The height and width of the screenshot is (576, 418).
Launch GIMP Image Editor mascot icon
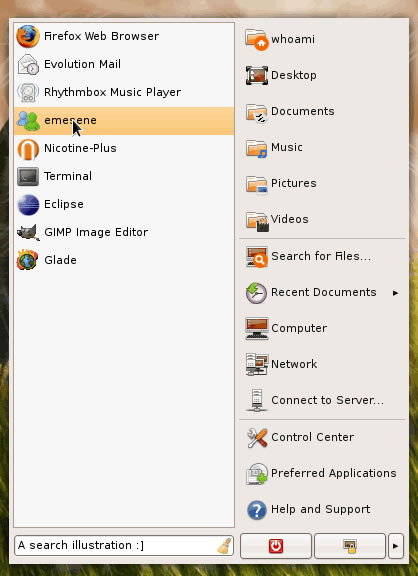coord(28,232)
